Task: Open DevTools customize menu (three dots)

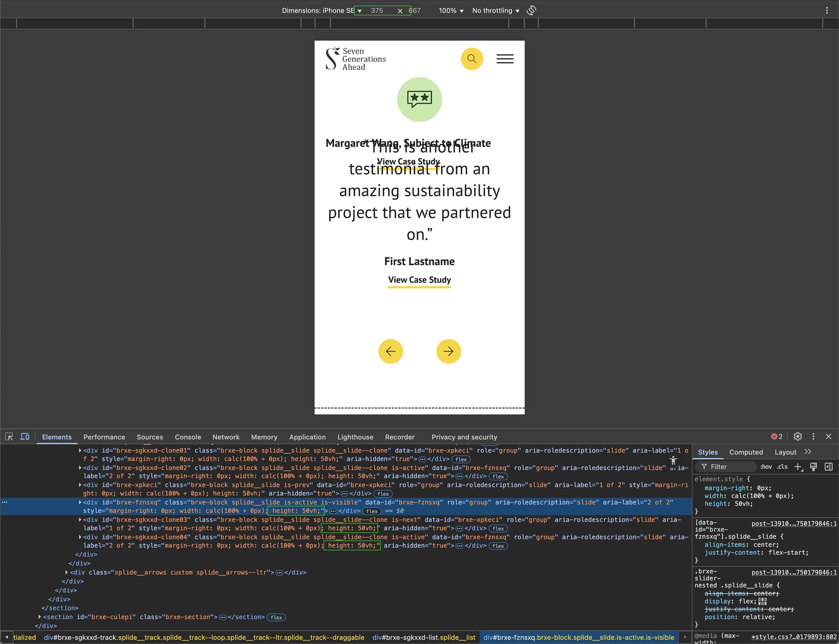Action: pyautogui.click(x=813, y=436)
